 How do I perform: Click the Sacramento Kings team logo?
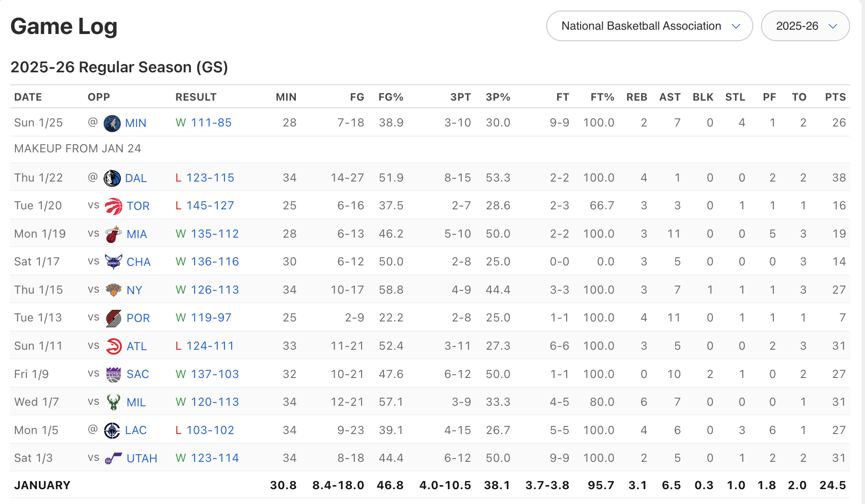[114, 374]
